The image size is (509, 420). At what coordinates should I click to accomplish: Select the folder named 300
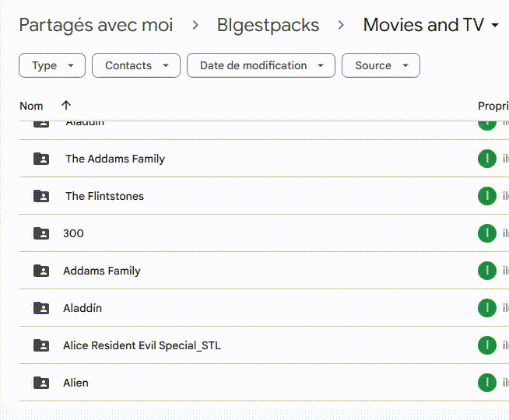pos(73,233)
